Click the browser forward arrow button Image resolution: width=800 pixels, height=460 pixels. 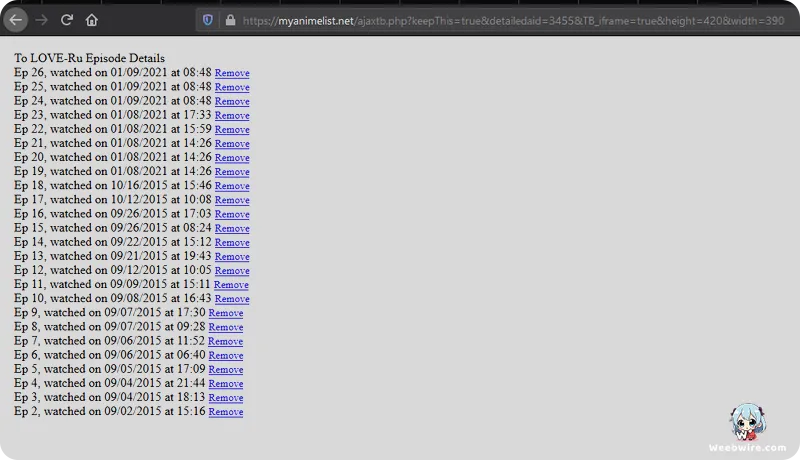tap(42, 19)
